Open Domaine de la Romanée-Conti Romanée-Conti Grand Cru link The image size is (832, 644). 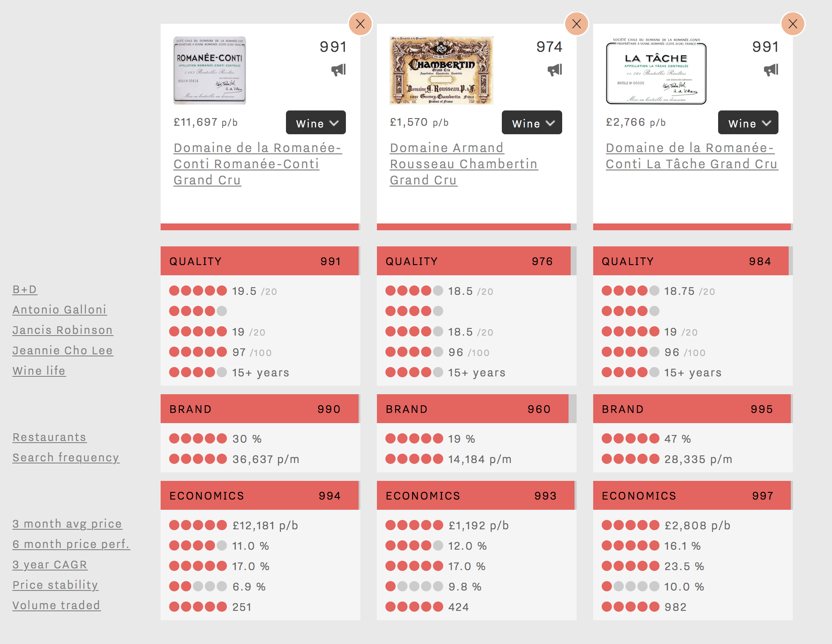tap(258, 164)
